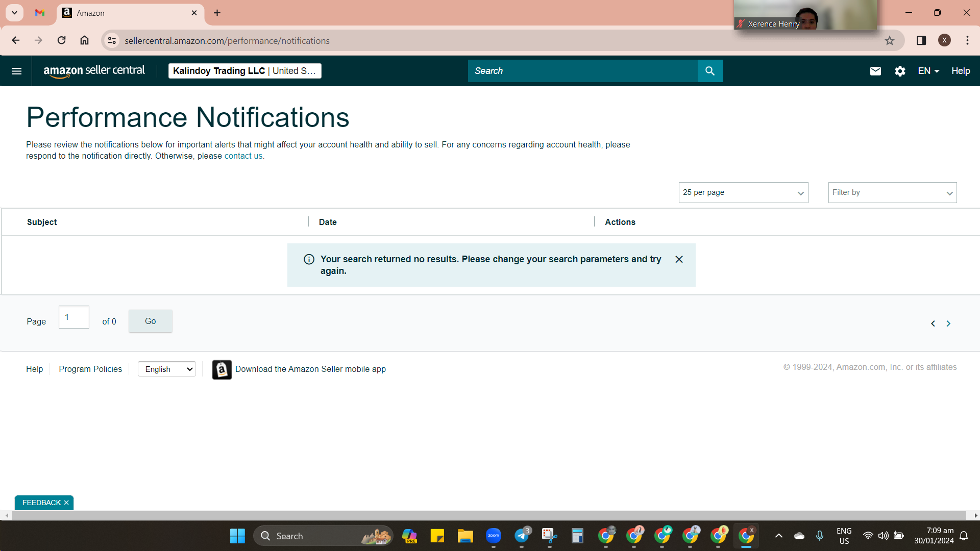Open the Windows Start menu

coord(237,536)
